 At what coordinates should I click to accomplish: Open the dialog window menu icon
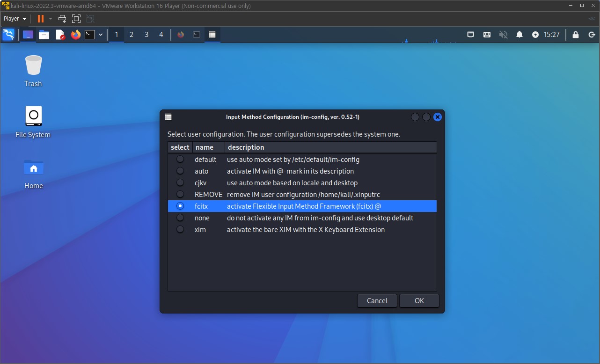[x=168, y=117]
